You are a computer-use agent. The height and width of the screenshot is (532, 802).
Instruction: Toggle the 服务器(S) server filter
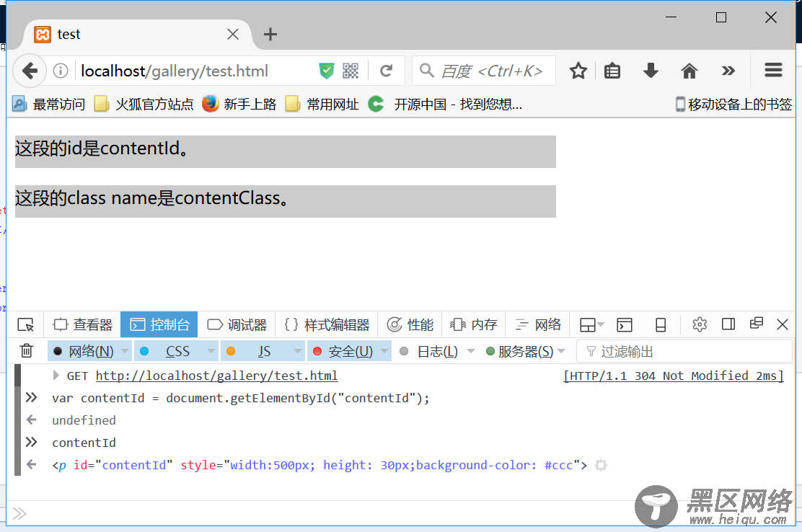pos(519,352)
